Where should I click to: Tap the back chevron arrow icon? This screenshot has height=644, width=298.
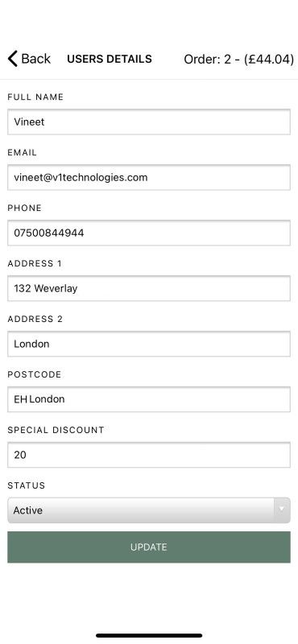13,59
